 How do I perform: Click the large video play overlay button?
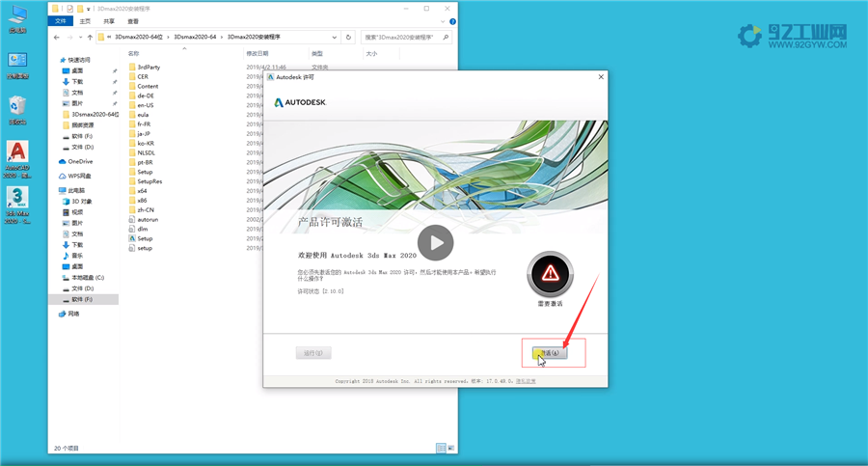436,243
